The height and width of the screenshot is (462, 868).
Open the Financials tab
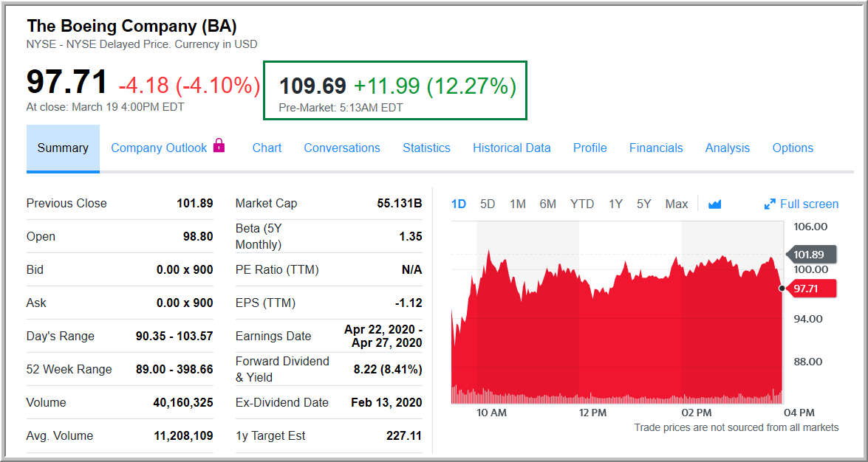656,148
